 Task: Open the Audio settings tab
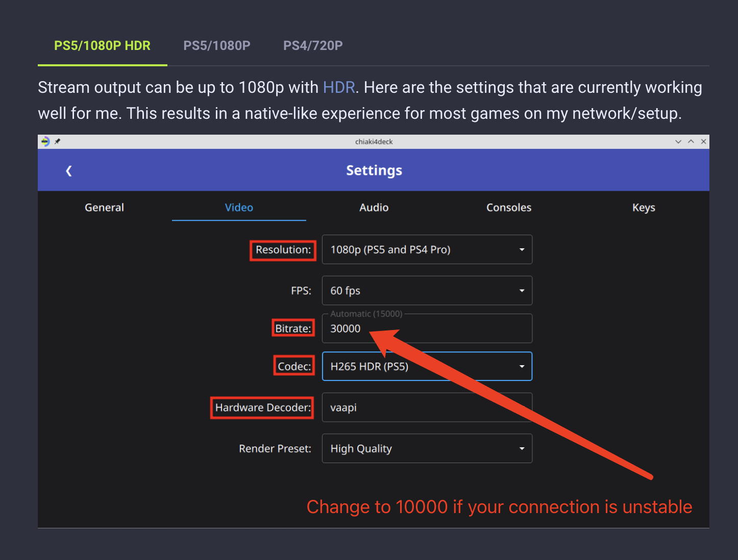(374, 208)
